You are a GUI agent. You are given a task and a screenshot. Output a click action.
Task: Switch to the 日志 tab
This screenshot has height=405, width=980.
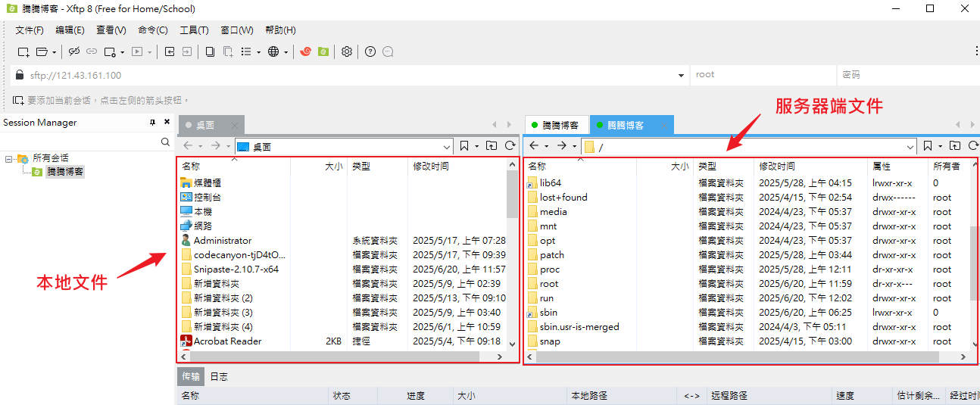tap(219, 376)
